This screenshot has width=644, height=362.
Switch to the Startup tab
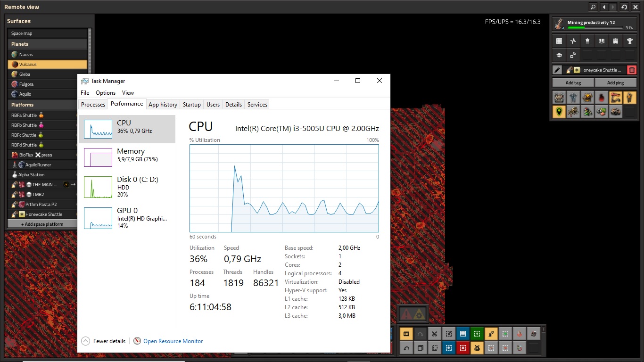click(192, 105)
